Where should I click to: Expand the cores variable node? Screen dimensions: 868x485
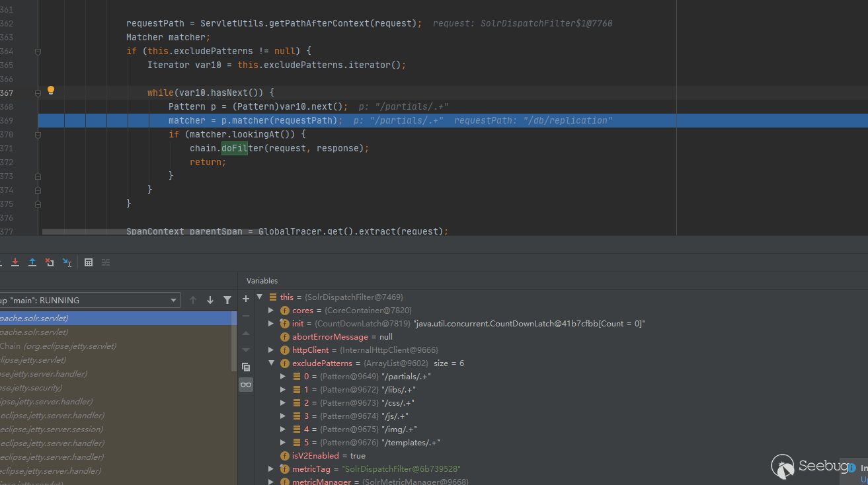tap(271, 311)
